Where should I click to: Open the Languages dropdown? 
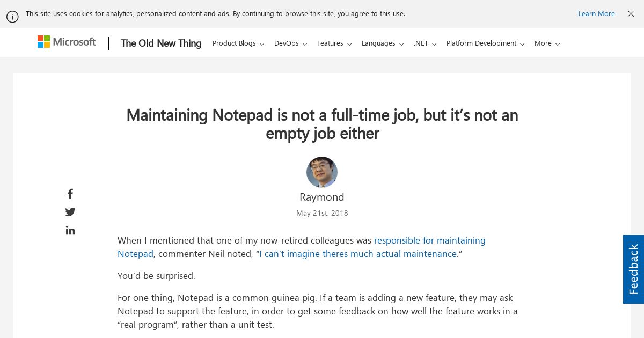383,43
